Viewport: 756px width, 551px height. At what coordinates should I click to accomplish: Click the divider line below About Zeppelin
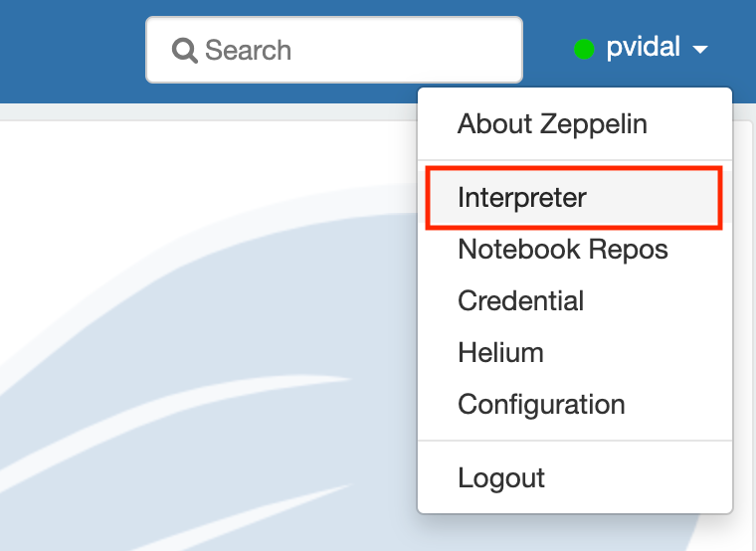(x=575, y=160)
